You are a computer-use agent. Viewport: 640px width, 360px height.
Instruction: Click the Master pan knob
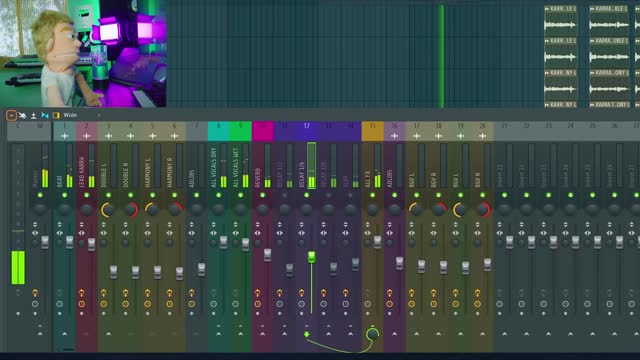(x=40, y=210)
